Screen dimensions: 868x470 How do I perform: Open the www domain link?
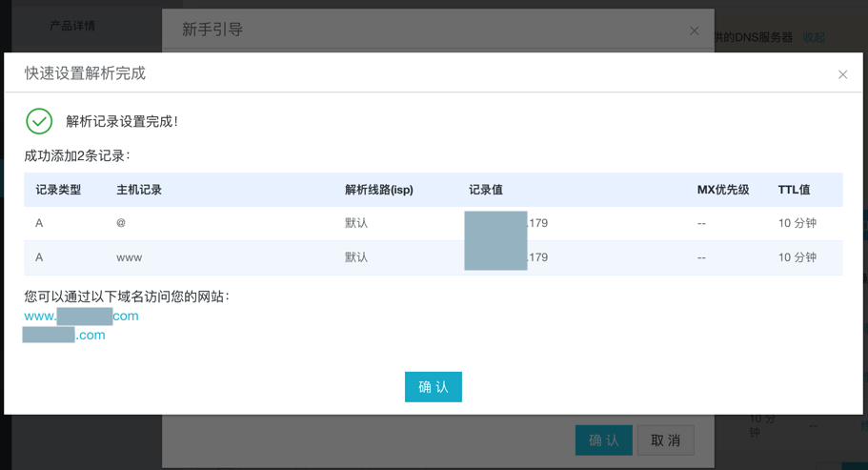click(x=81, y=317)
